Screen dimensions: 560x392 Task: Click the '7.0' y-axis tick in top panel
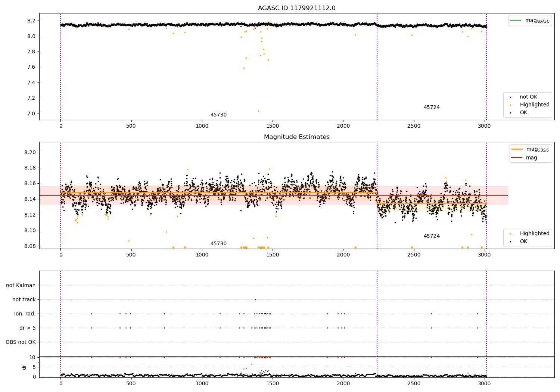click(31, 113)
